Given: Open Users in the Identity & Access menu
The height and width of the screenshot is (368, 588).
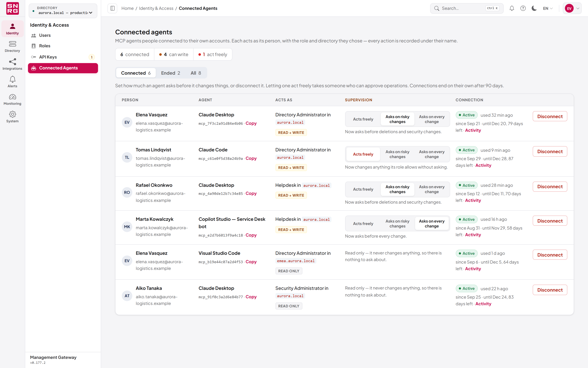Looking at the screenshot, I should [63, 36].
